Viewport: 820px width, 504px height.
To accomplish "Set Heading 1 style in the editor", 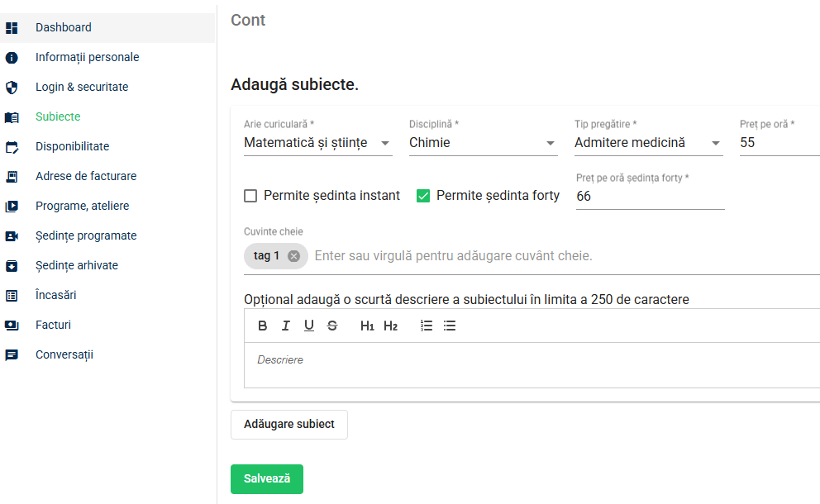I will coord(366,326).
